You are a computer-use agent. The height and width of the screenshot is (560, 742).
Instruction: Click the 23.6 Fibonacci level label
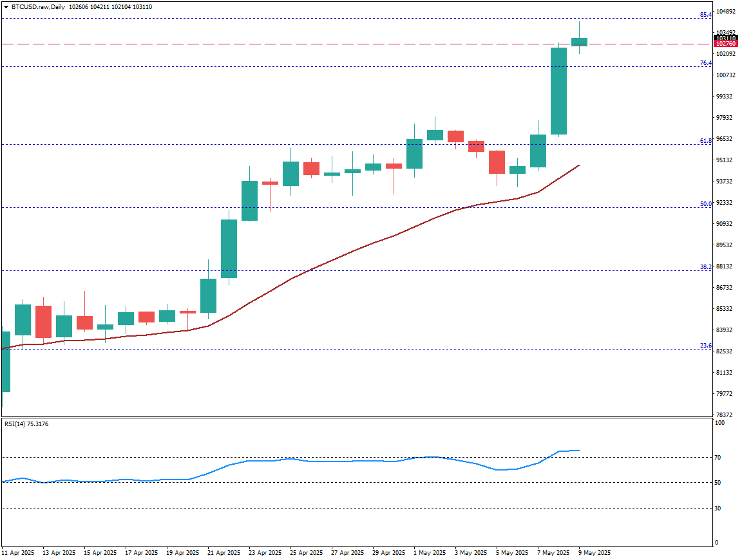tap(705, 346)
